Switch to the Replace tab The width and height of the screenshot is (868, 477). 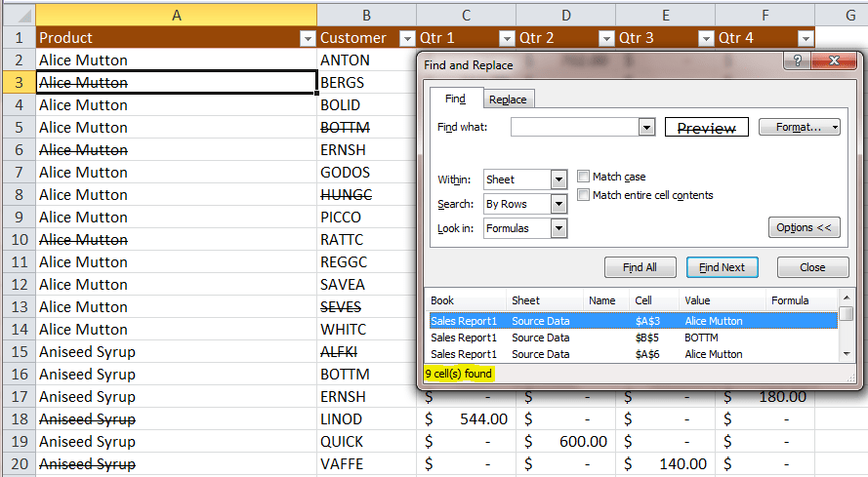[508, 99]
